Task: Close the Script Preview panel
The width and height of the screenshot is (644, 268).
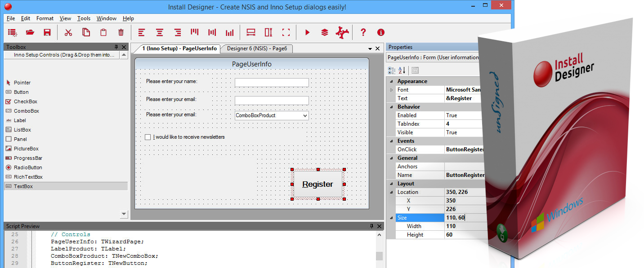Action: click(379, 226)
